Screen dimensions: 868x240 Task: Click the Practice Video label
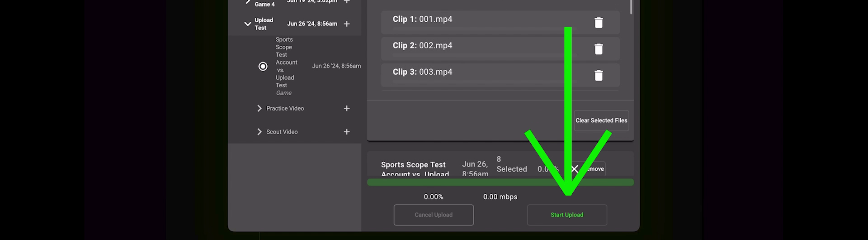[285, 108]
